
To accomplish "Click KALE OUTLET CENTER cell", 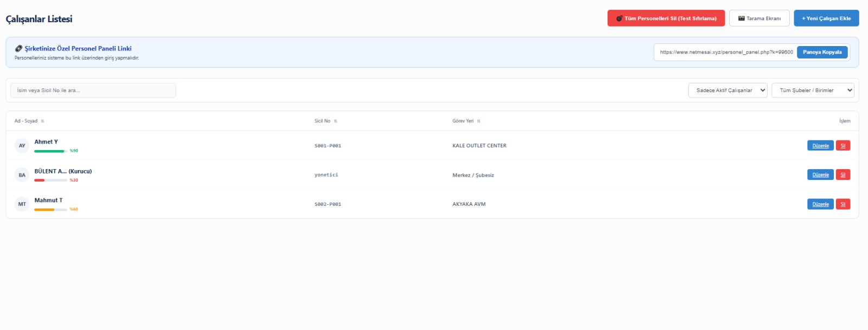I will point(480,146).
